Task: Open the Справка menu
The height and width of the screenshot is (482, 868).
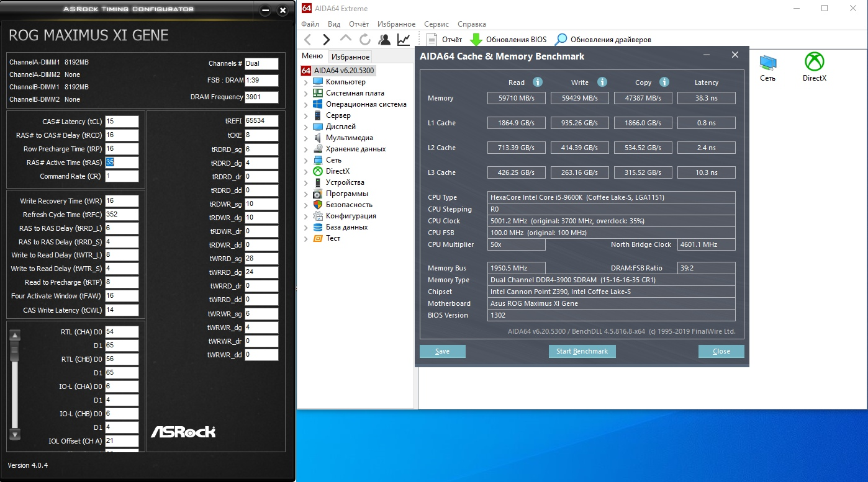Action: pyautogui.click(x=472, y=24)
